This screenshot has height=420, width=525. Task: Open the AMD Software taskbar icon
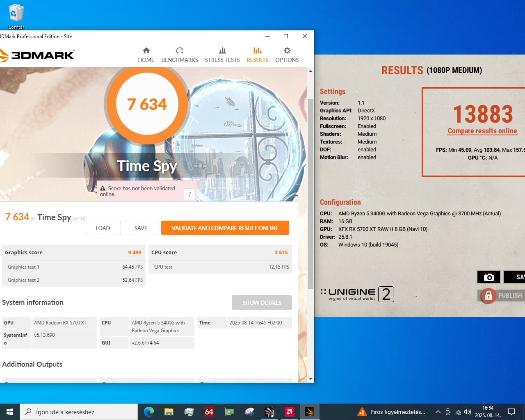(290, 412)
